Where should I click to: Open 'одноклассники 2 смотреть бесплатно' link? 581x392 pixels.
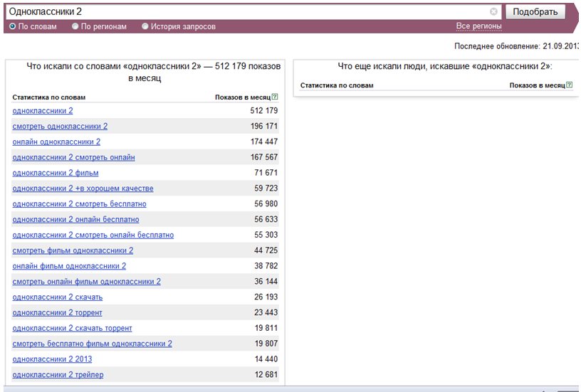coord(79,204)
